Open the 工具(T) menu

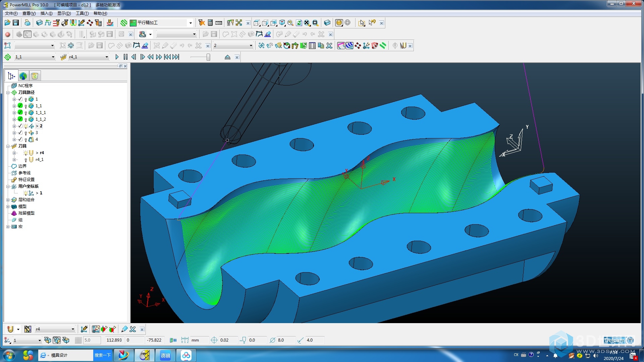pos(82,13)
